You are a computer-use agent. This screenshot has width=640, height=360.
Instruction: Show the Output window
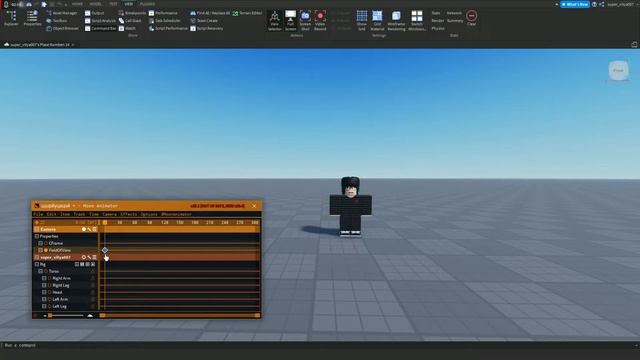coord(95,13)
